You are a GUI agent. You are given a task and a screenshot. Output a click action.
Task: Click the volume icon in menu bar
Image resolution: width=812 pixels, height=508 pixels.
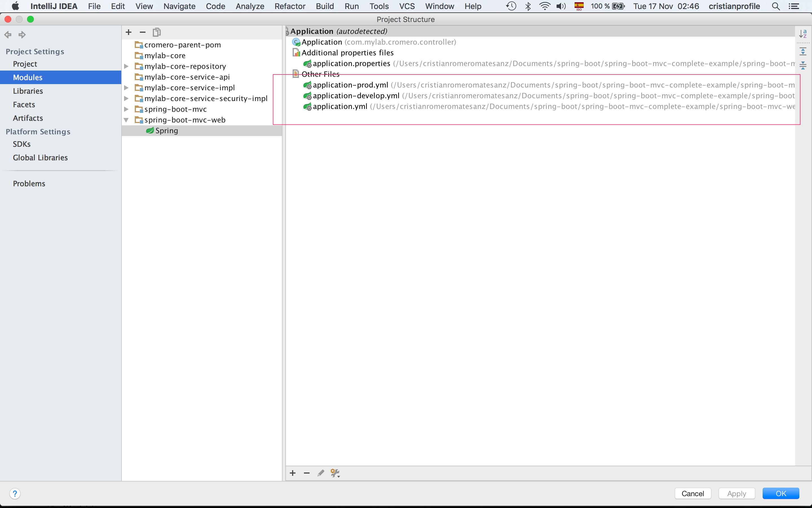(561, 6)
